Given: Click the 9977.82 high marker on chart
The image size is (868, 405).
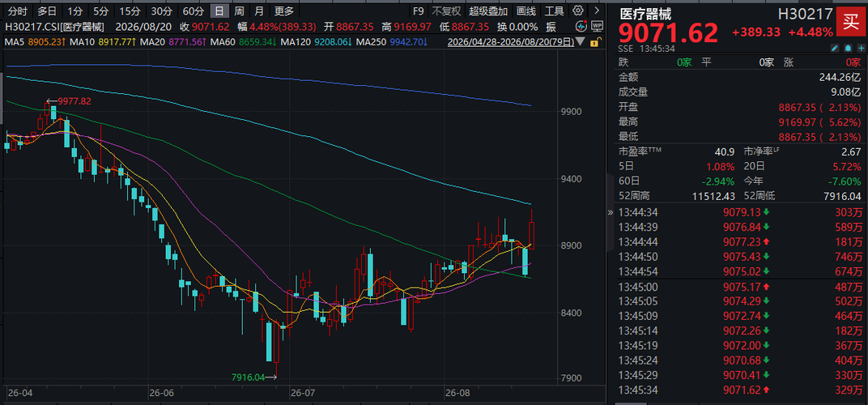Looking at the screenshot, I should point(74,101).
